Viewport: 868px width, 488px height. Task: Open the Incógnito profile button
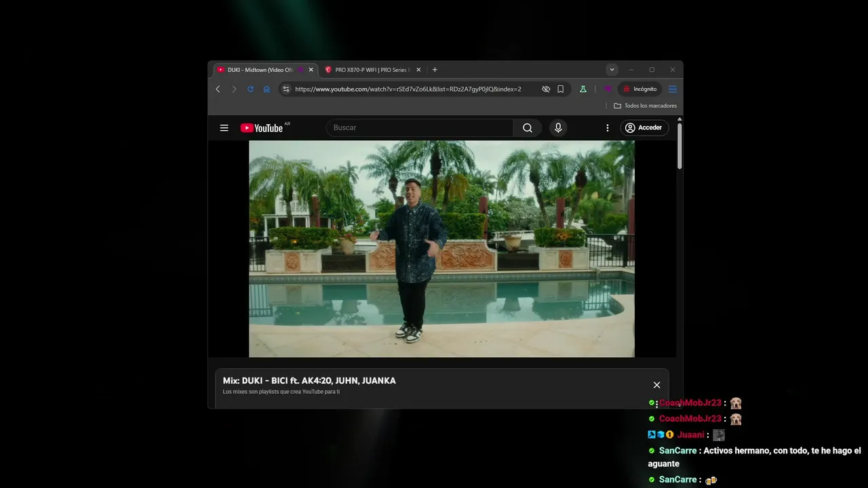point(640,89)
